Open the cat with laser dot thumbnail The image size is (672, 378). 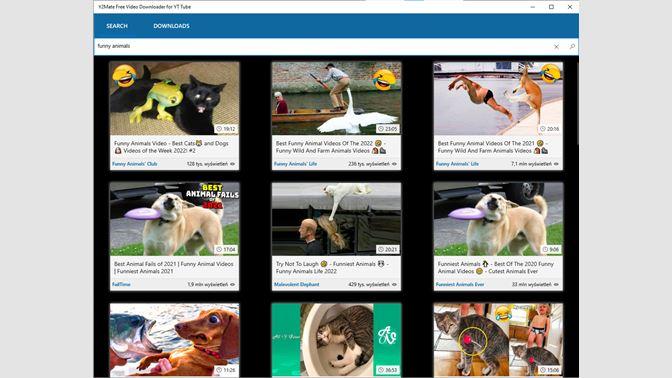coord(498,340)
